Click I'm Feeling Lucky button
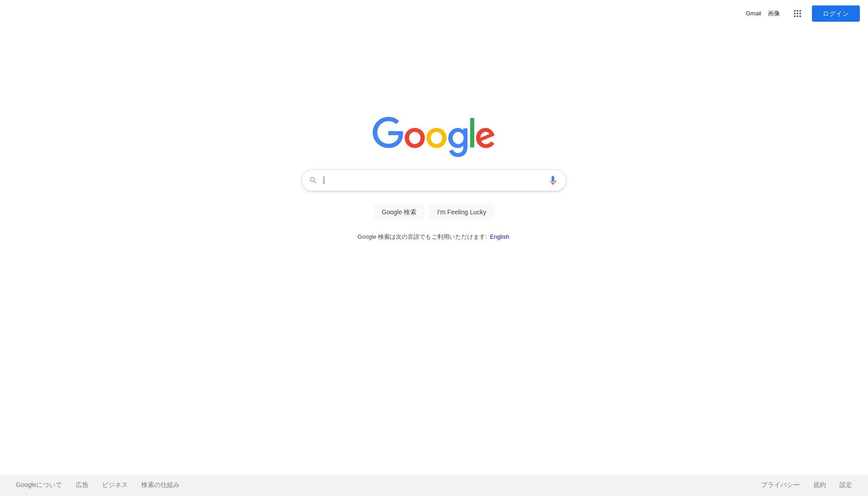This screenshot has width=868, height=496. coord(462,212)
